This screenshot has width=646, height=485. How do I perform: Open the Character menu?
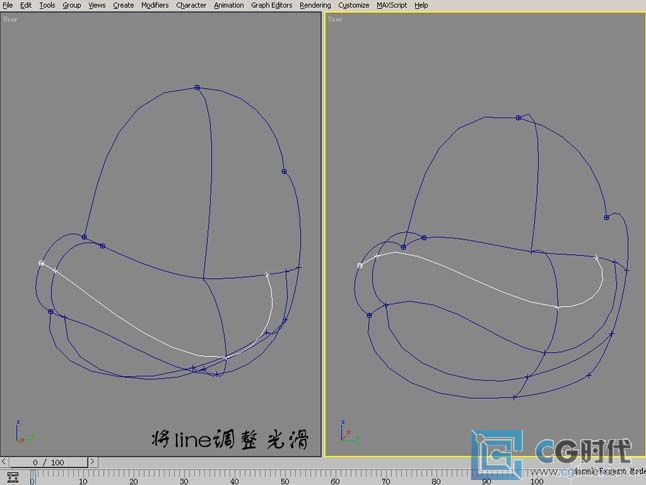(x=191, y=5)
